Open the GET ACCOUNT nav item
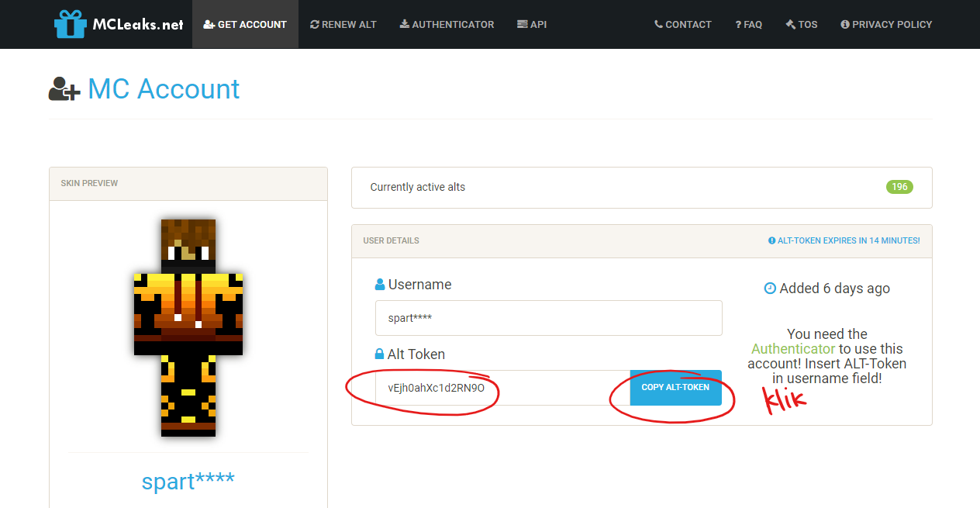Image resolution: width=980 pixels, height=508 pixels. coord(245,24)
